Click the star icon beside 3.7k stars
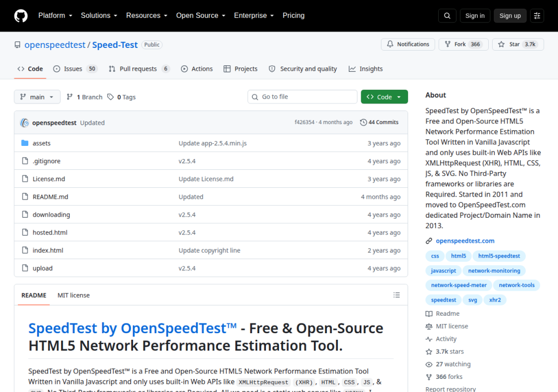Screen dimensions: 558x392 [429, 352]
